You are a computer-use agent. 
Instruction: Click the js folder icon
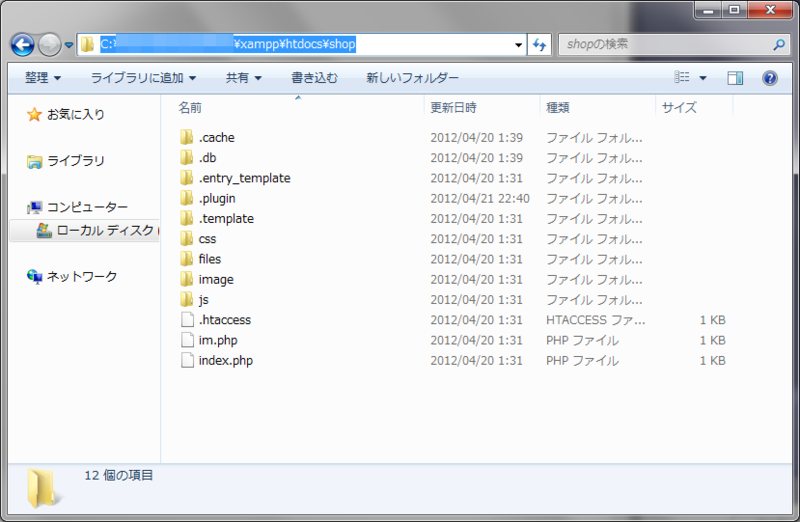[x=187, y=299]
